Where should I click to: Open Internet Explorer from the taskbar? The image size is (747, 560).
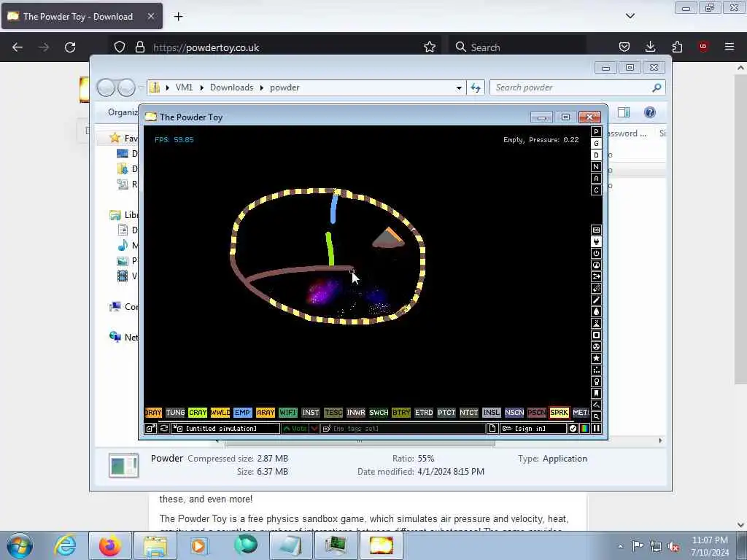click(64, 545)
